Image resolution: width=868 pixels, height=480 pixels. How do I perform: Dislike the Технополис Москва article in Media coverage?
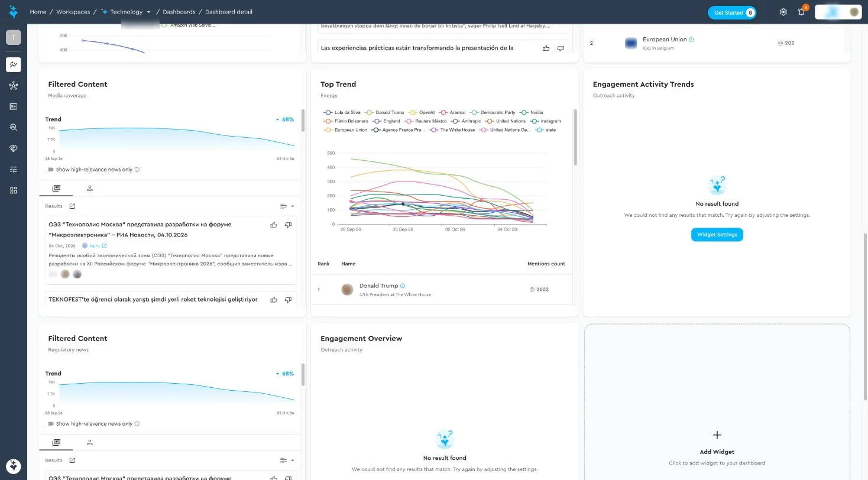pos(288,225)
